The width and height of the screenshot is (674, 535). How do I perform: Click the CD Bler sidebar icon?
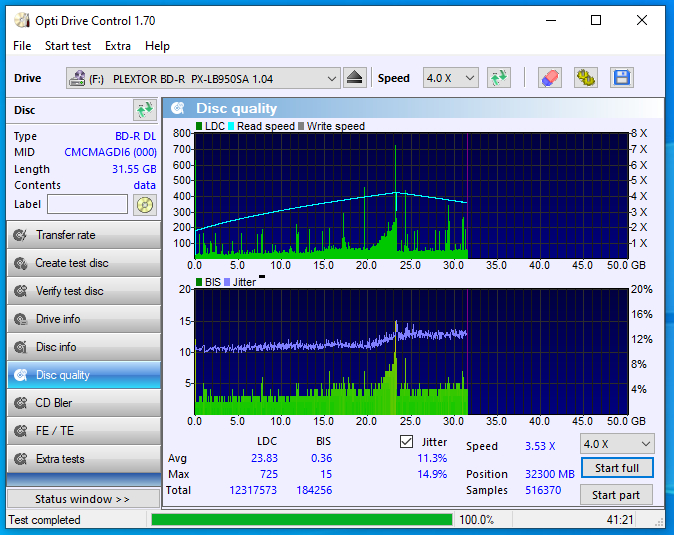[20, 403]
